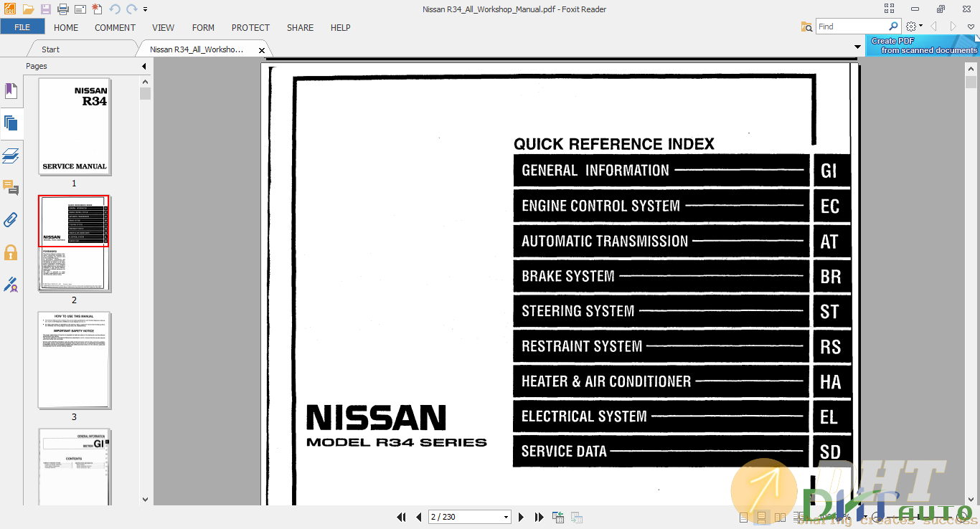
Task: Click the Open folder icon in quick access toolbar
Action: pyautogui.click(x=28, y=9)
